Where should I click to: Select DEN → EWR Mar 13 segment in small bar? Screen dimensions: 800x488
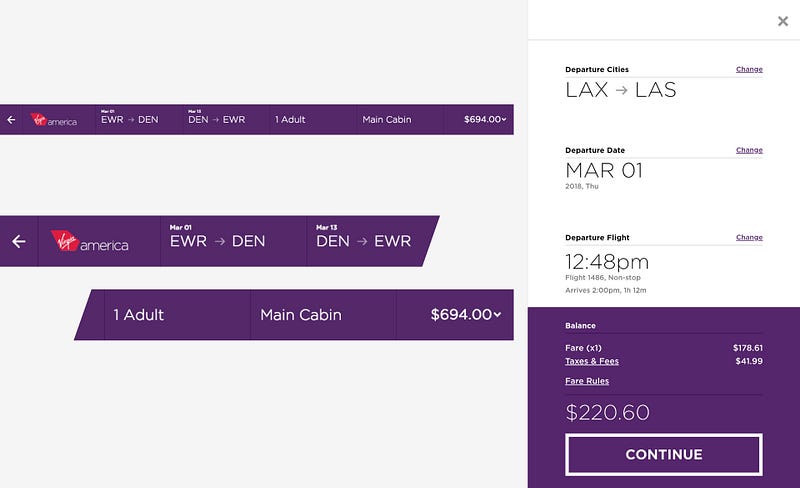coord(216,119)
